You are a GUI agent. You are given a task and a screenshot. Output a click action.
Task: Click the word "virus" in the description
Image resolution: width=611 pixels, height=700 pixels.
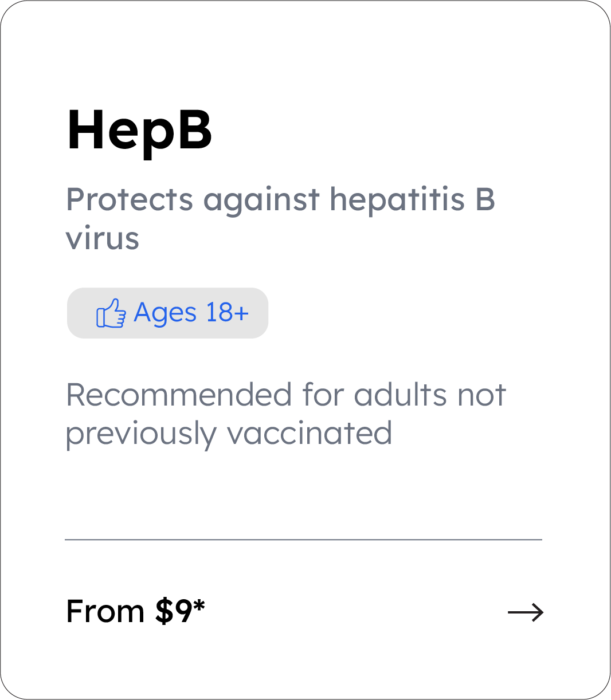click(103, 238)
